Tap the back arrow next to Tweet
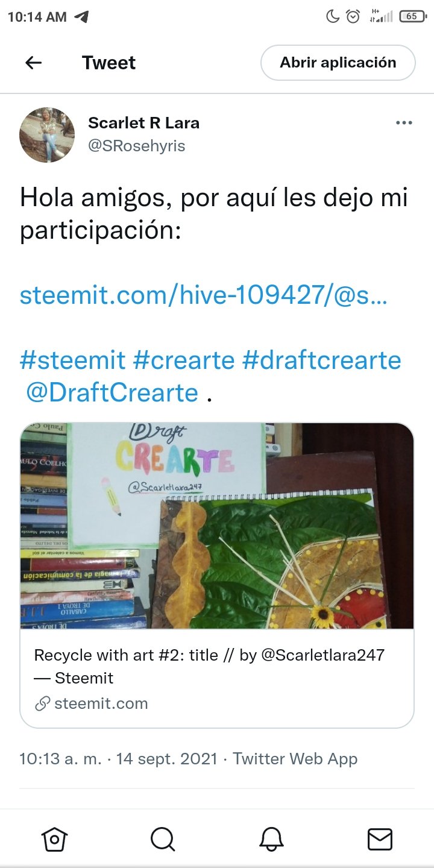The height and width of the screenshot is (868, 434). click(33, 63)
